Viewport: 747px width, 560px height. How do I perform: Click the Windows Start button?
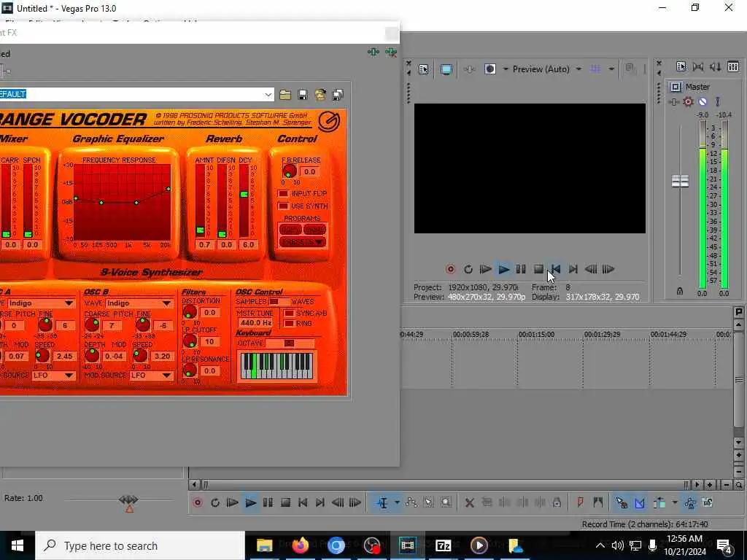pos(18,545)
